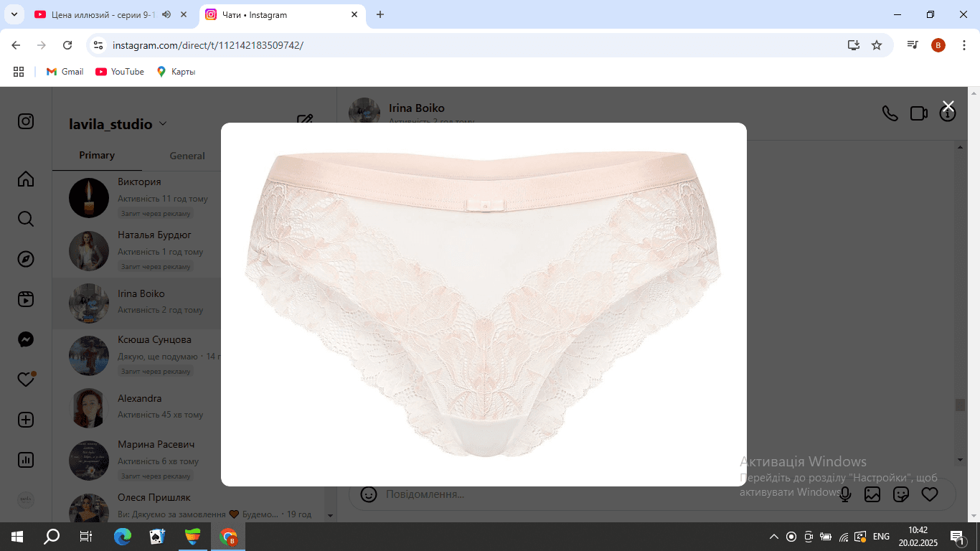Close the image preview overlay
This screenshot has width=980, height=551.
948,106
